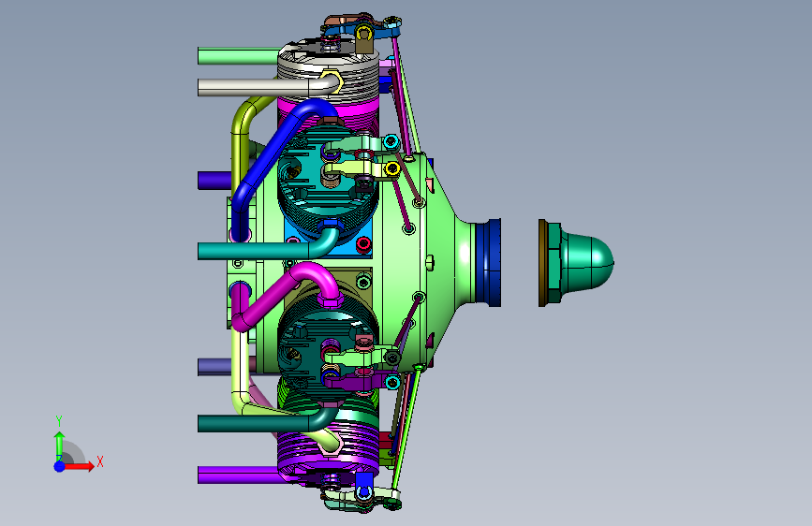The height and width of the screenshot is (526, 812).
Task: Click the red X axis arrow of the triad
Action: coord(79,466)
